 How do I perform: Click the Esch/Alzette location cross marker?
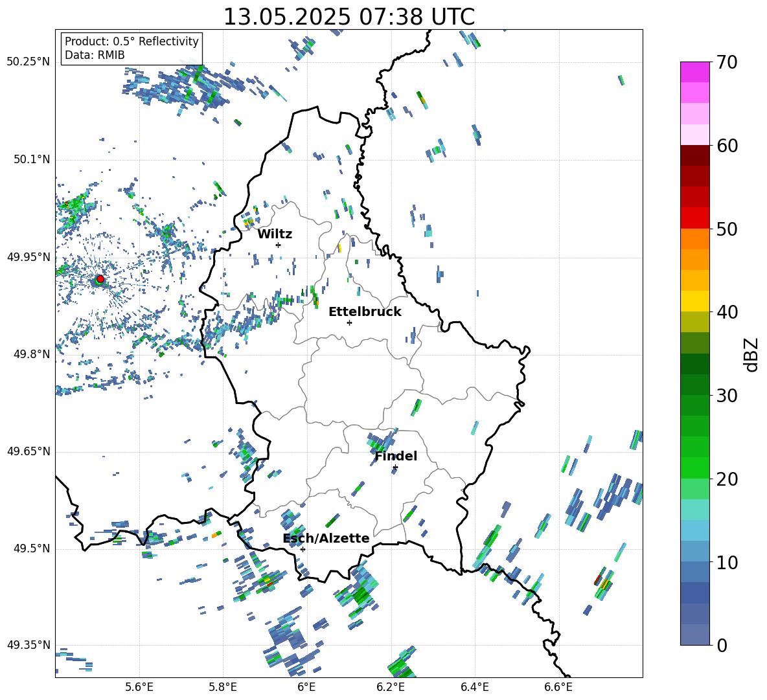coord(303,549)
